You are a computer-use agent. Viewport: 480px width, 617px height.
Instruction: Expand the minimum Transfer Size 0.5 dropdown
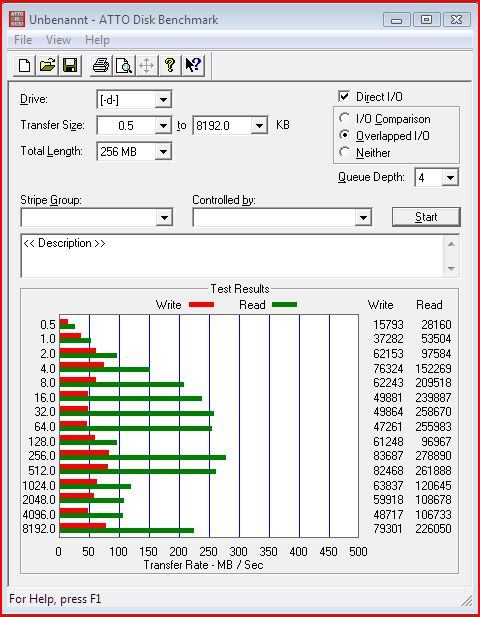tap(163, 126)
